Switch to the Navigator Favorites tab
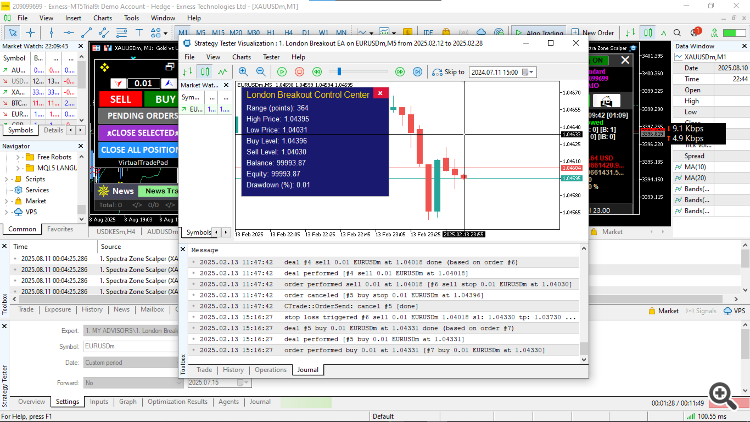This screenshot has height=422, width=750. pyautogui.click(x=60, y=229)
